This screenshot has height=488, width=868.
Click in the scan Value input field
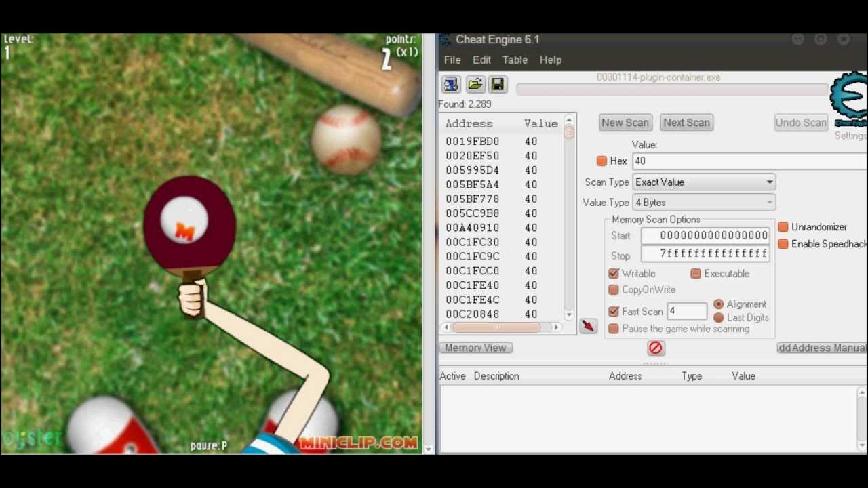[749, 161]
